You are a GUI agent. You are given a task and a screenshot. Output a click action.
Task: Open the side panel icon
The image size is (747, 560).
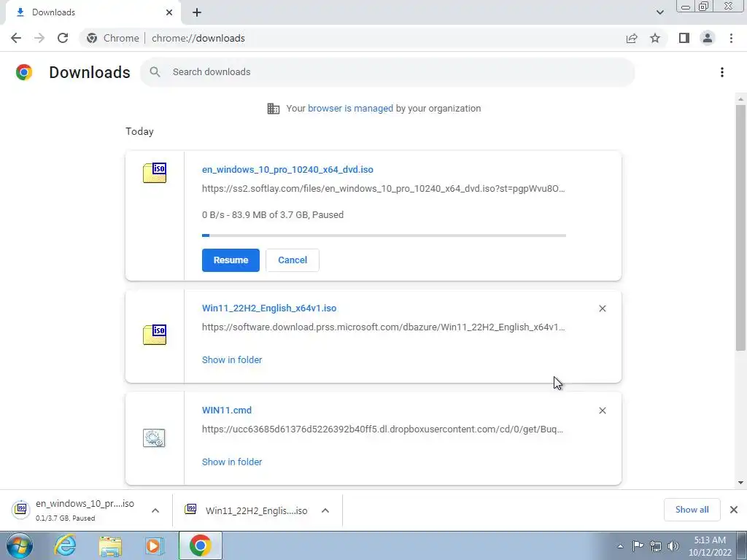point(684,38)
